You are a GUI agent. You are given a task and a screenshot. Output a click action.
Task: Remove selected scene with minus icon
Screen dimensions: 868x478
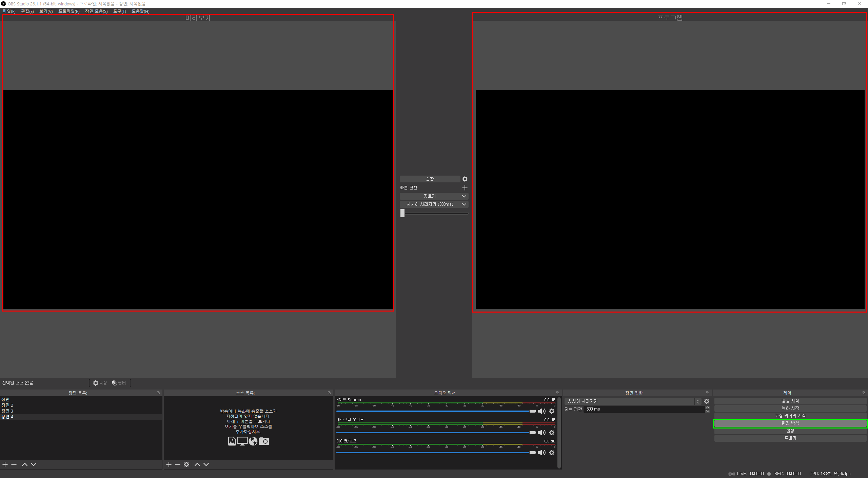tap(14, 464)
